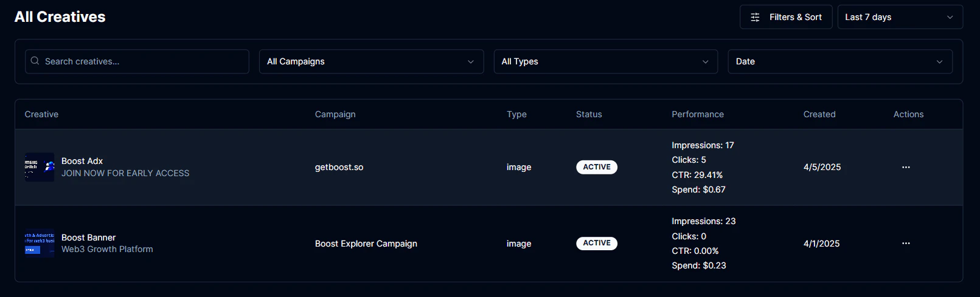980x297 pixels.
Task: Focus the Search creatives field
Action: click(137, 61)
